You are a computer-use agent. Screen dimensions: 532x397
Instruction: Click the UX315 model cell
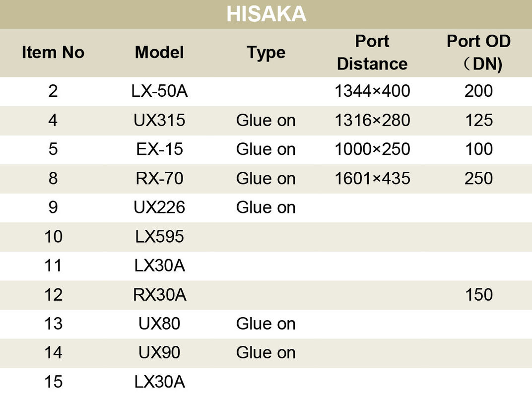tap(159, 121)
